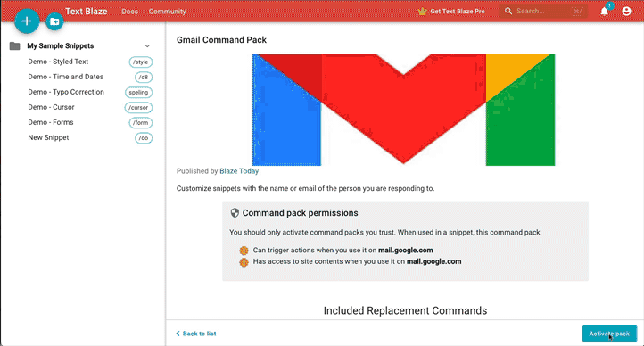Open the user account avatar menu
The width and height of the screenshot is (644, 346).
point(626,11)
